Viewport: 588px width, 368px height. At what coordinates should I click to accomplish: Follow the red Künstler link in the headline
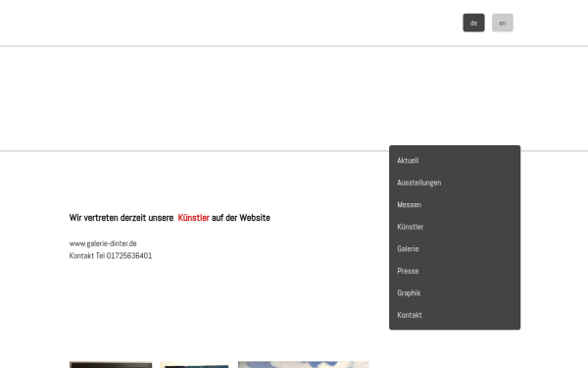point(193,218)
